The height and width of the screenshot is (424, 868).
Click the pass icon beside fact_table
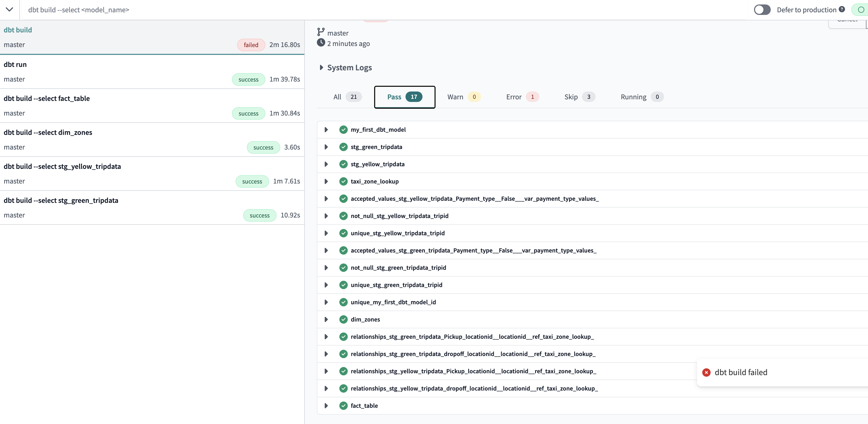pyautogui.click(x=343, y=405)
